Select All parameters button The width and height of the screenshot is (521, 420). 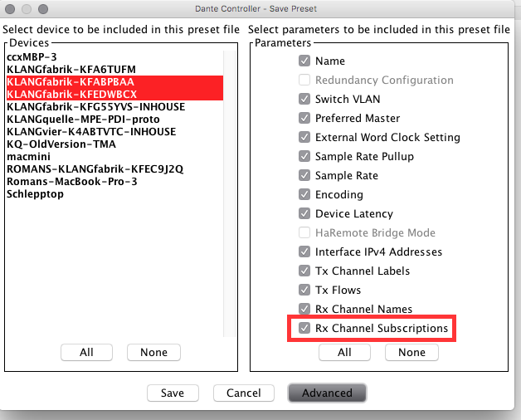[344, 352]
